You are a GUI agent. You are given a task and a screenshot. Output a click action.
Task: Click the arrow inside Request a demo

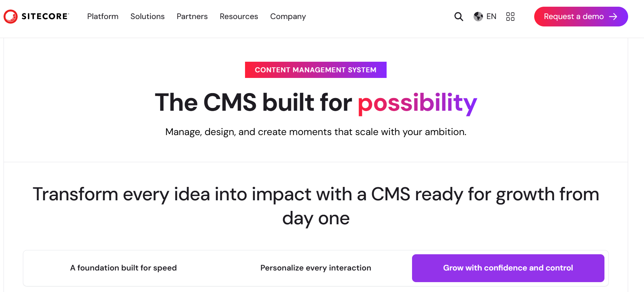click(x=613, y=17)
